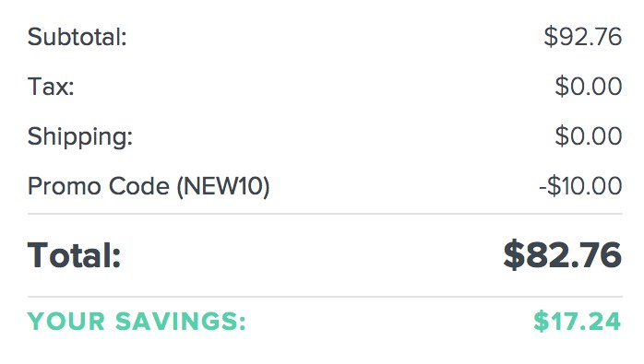Click the Shipping label

pyautogui.click(x=80, y=136)
